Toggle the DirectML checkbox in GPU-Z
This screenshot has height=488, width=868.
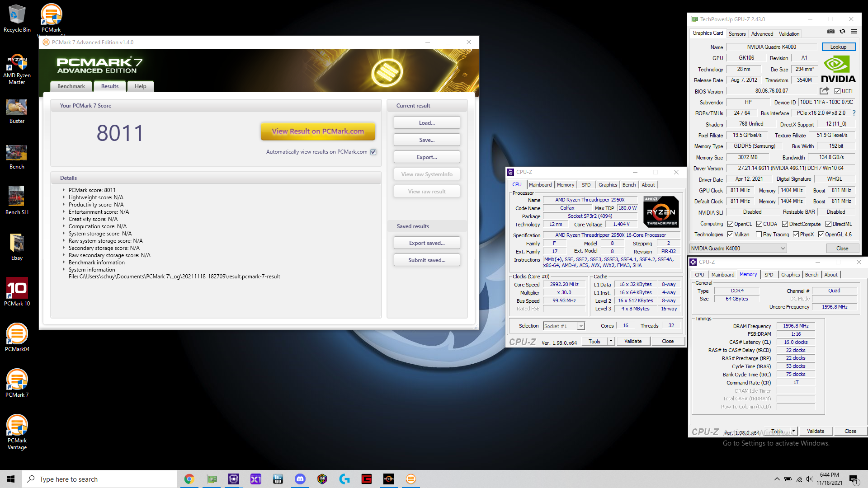tap(828, 224)
